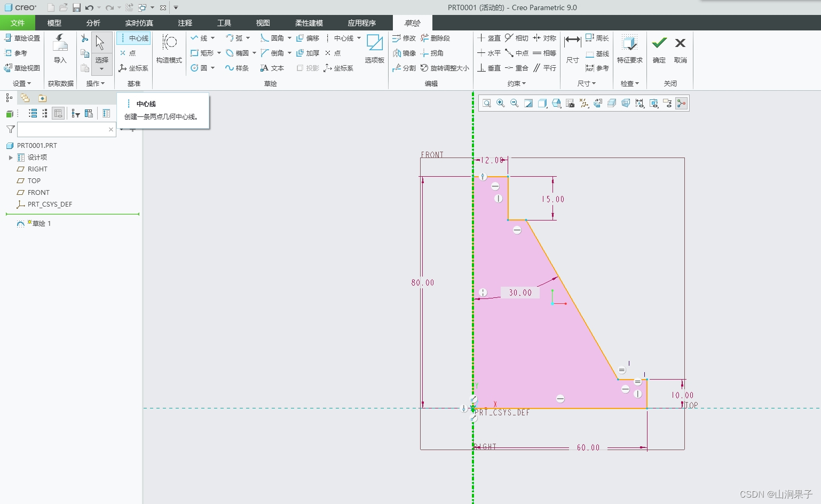This screenshot has width=821, height=504.
Task: Click the Zoom In icon in graphics toolbar
Action: point(501,103)
